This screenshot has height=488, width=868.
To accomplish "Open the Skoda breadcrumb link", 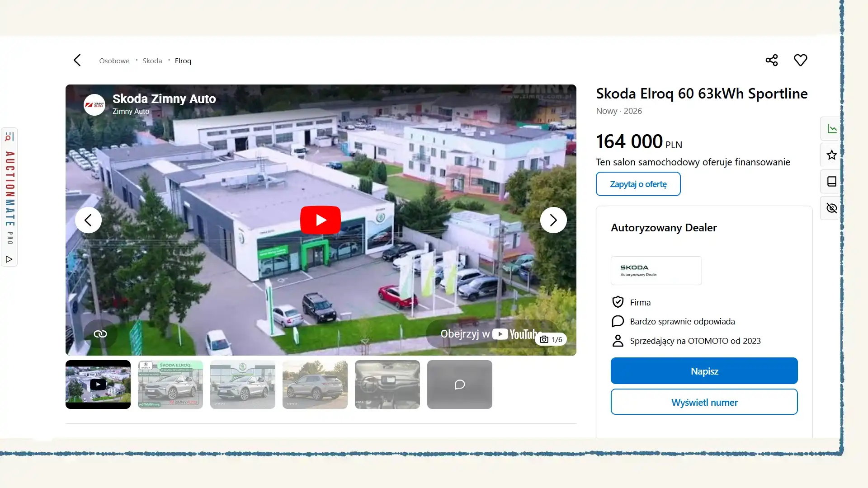I will coord(152,61).
